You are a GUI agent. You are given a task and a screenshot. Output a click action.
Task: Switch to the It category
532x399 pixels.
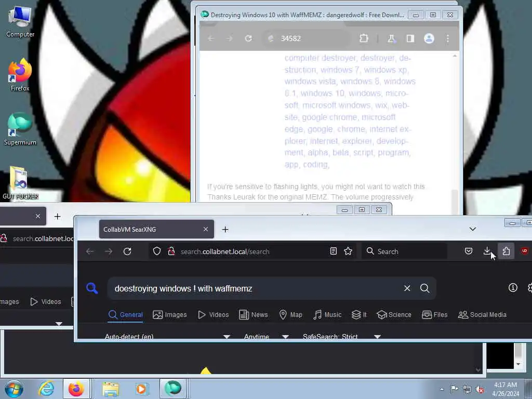click(x=360, y=315)
